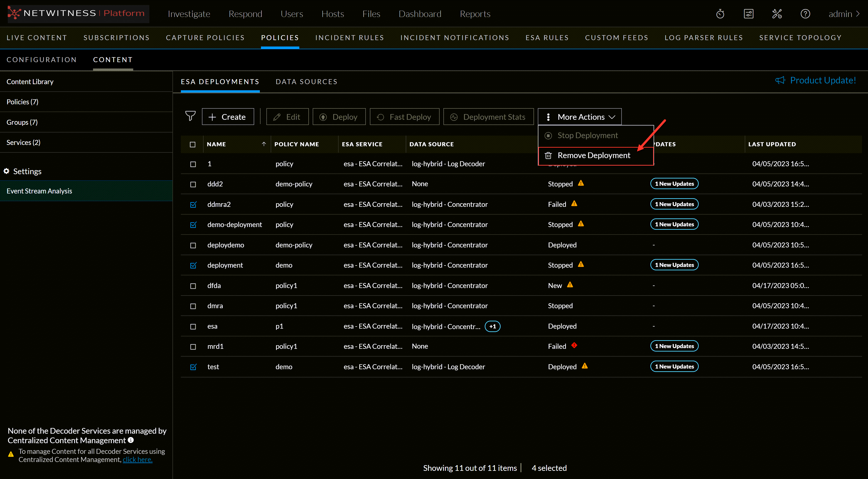Toggle the select-all header checkbox
868x479 pixels.
[x=193, y=144]
